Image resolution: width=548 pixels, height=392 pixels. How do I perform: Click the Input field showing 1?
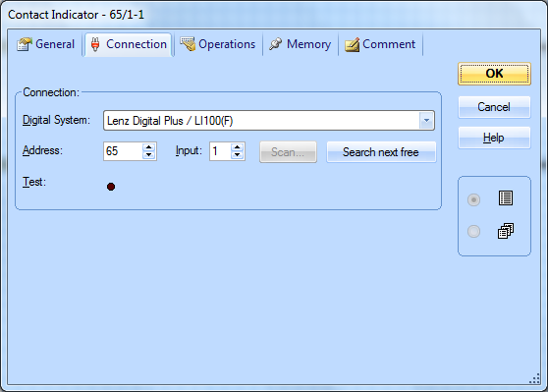[220, 151]
